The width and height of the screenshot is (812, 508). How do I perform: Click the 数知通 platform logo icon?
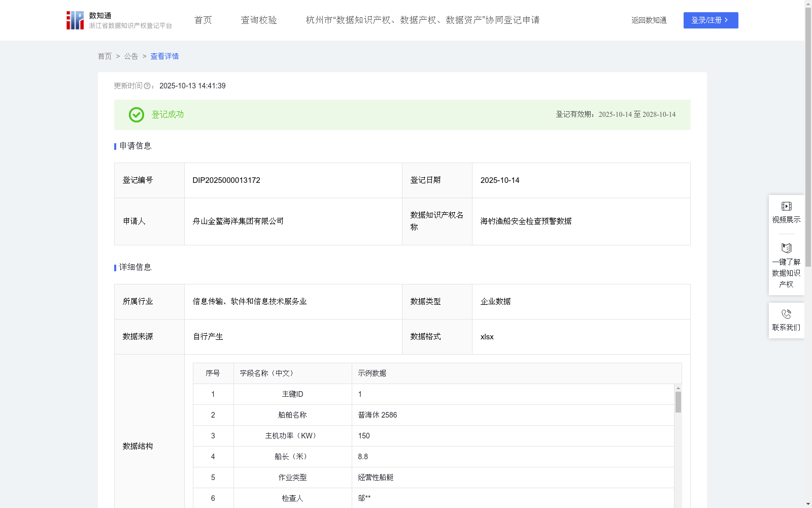coord(75,20)
